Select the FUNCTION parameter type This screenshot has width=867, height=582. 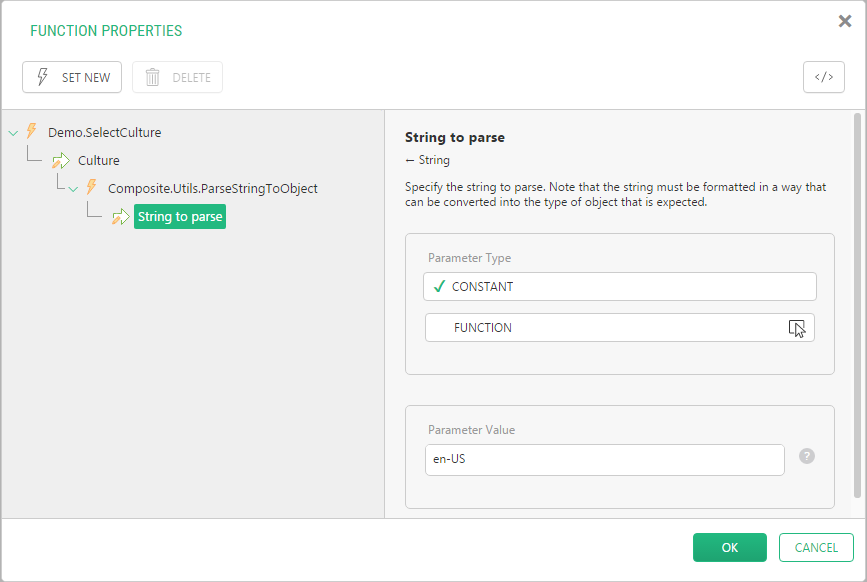[619, 328]
